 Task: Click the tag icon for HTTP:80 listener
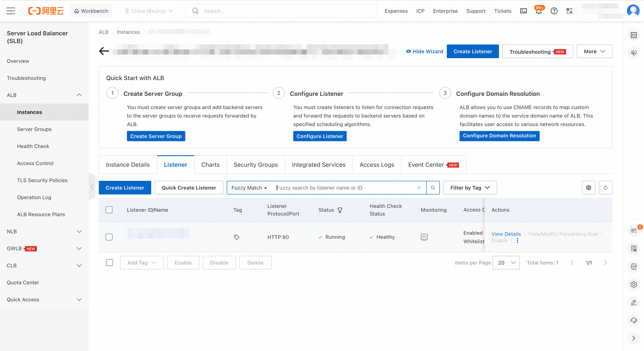[x=237, y=237]
